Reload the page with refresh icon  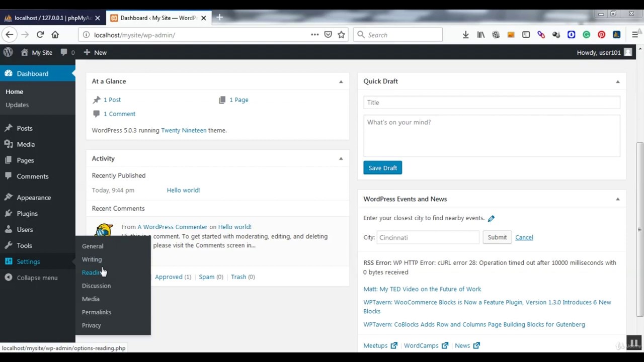[40, 35]
